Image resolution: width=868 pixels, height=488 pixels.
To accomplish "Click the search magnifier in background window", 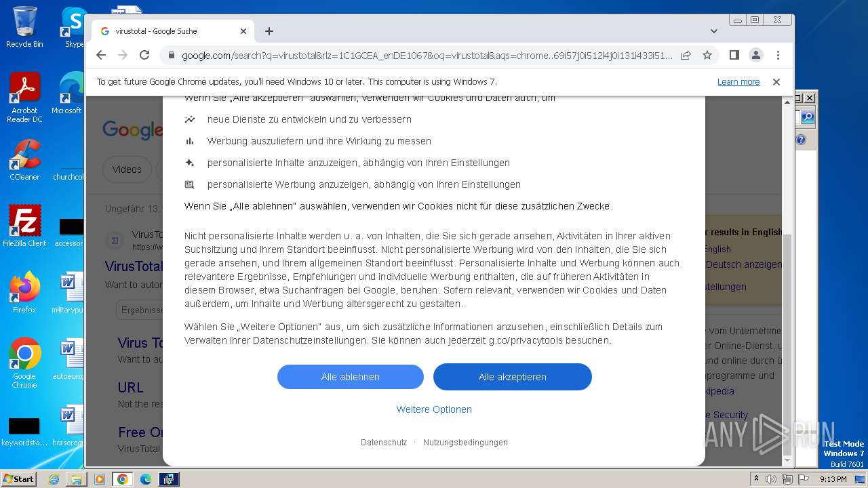I will [807, 117].
